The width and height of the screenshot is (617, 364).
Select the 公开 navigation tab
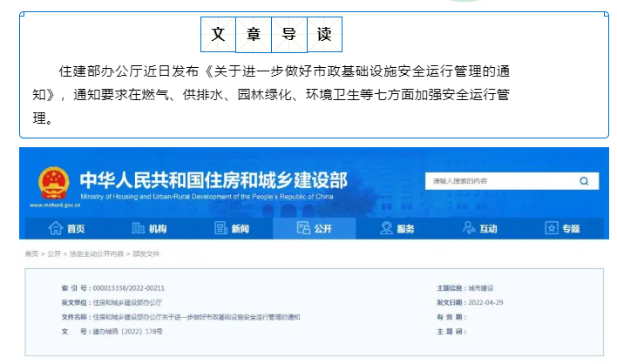(x=315, y=228)
